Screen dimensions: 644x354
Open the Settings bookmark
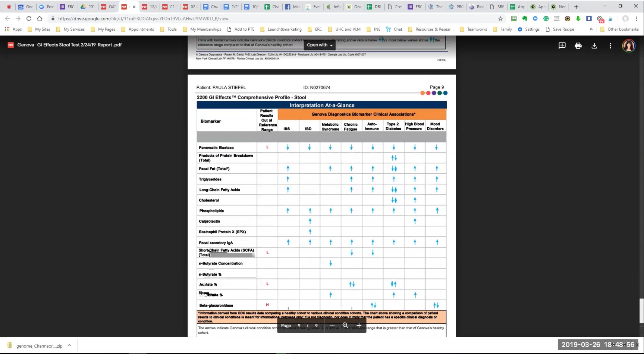528,29
